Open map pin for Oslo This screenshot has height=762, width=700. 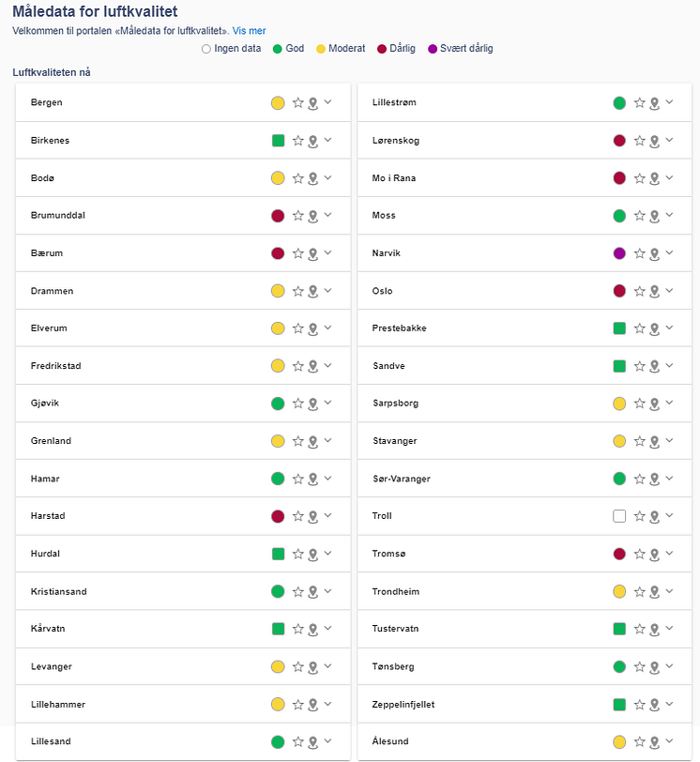point(654,292)
